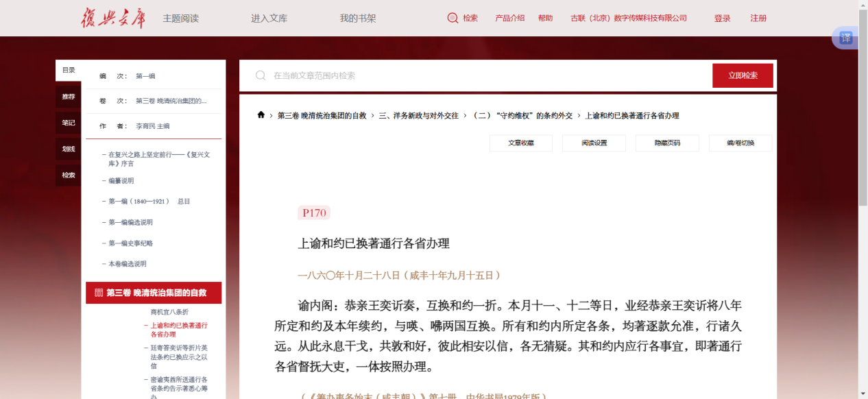Click the home icon in breadcrumb
Image resolution: width=868 pixels, height=399 pixels.
click(x=261, y=115)
